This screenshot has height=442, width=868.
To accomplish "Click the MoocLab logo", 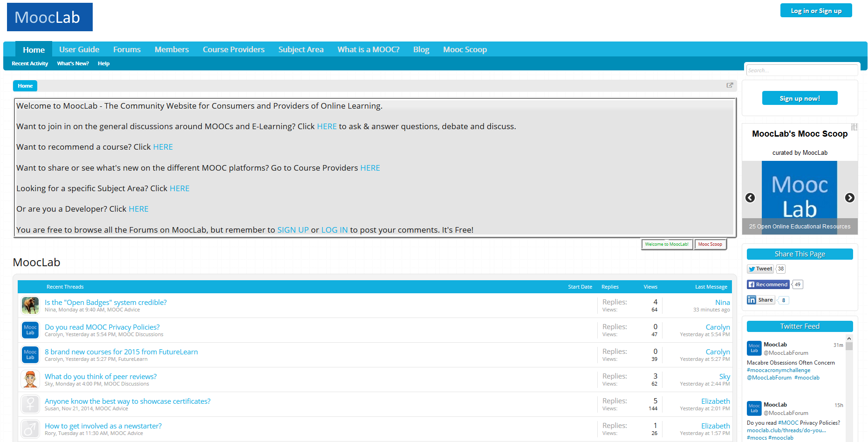I will (50, 17).
